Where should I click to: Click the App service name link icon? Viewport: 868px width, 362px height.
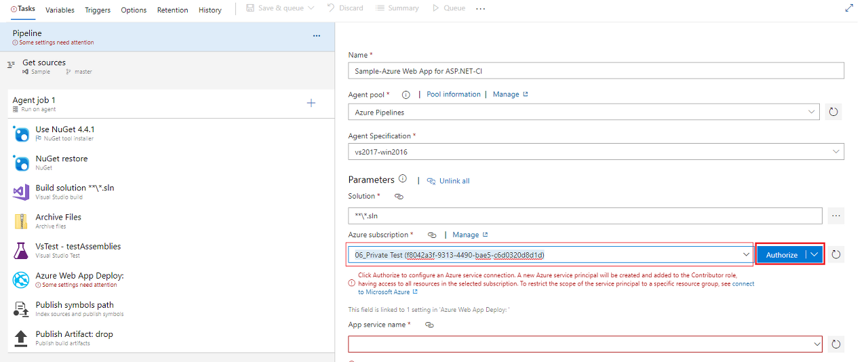click(x=429, y=325)
